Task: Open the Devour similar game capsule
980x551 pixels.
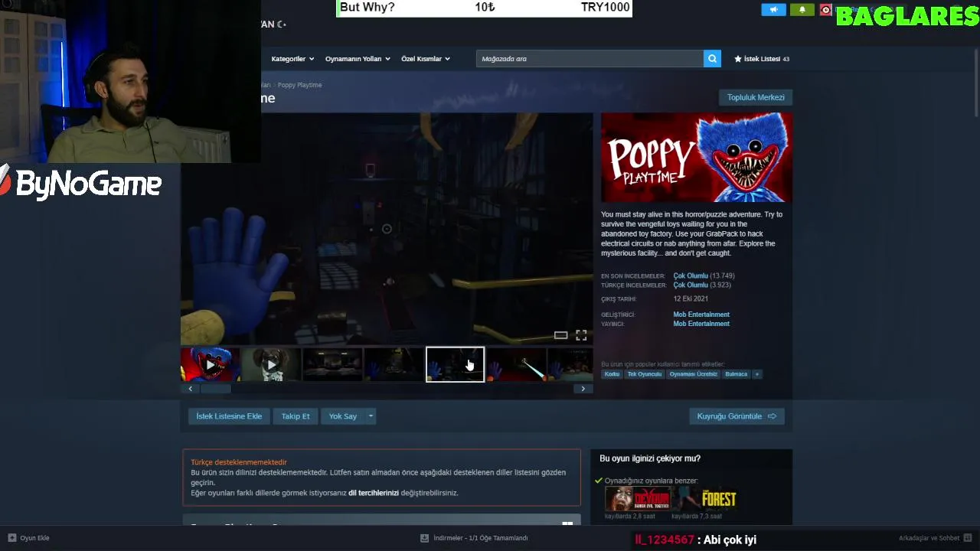Action: 638,499
